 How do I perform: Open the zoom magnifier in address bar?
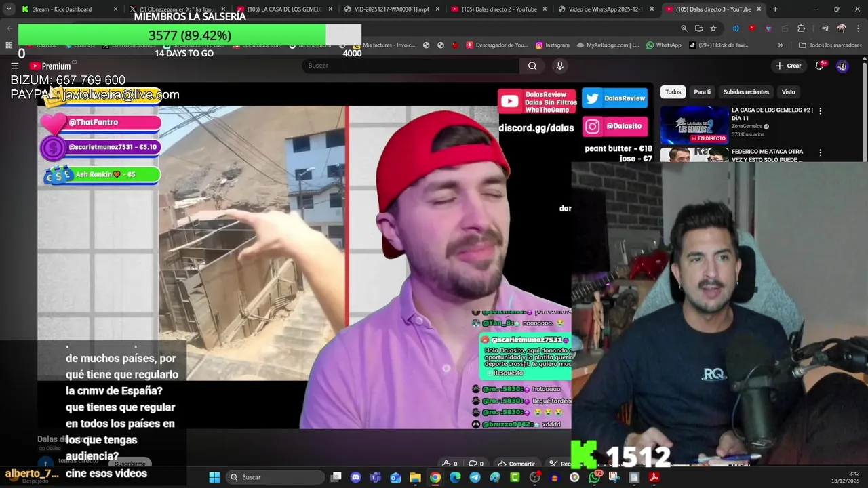[684, 28]
